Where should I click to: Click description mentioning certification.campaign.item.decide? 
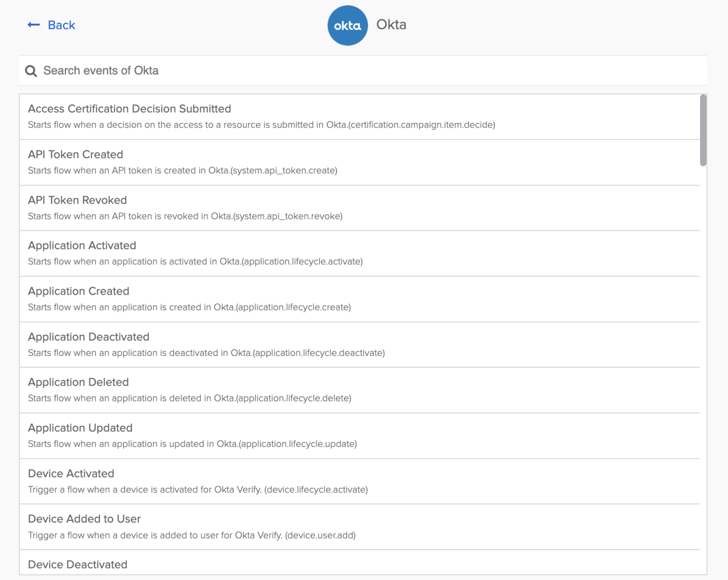point(262,125)
